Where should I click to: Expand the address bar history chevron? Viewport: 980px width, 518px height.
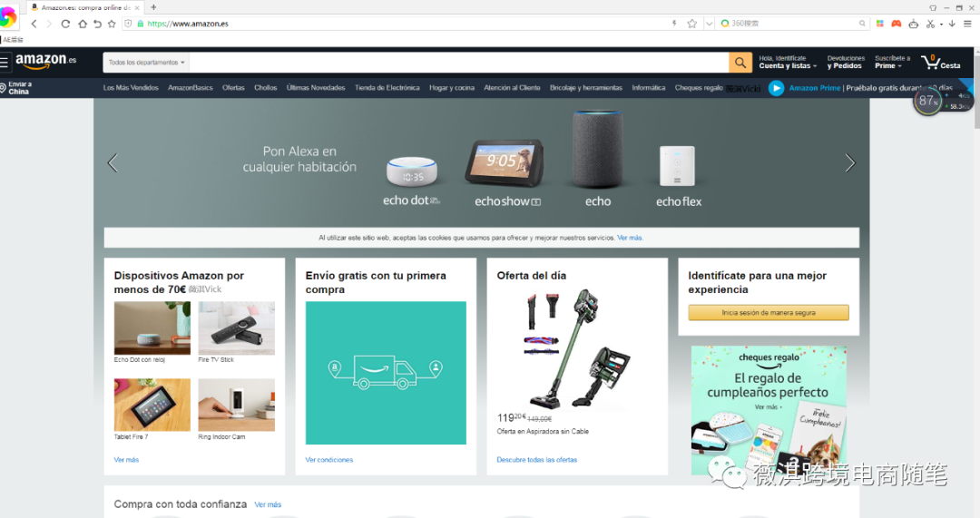pyautogui.click(x=709, y=23)
